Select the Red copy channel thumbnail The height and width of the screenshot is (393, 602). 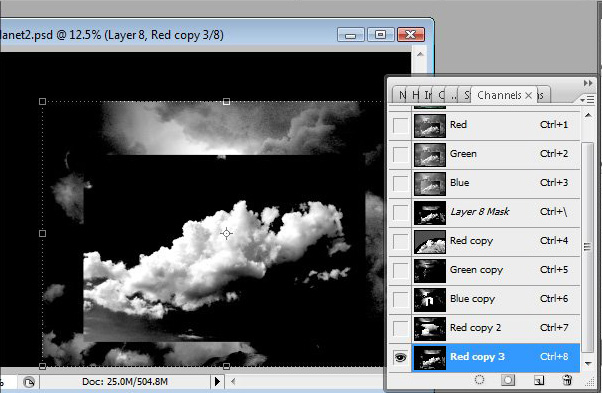click(x=430, y=241)
